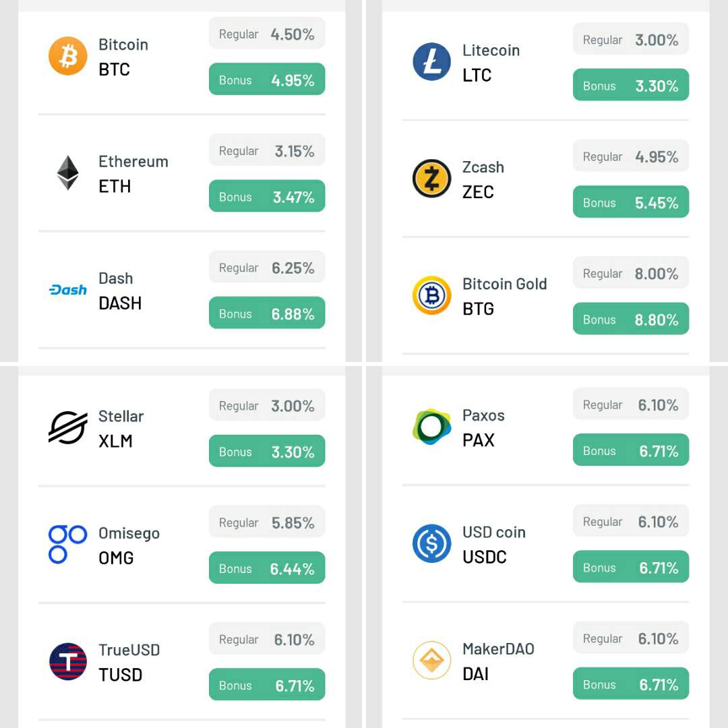Open the MakerDAO DAI icon
The height and width of the screenshot is (728, 728).
(431, 661)
